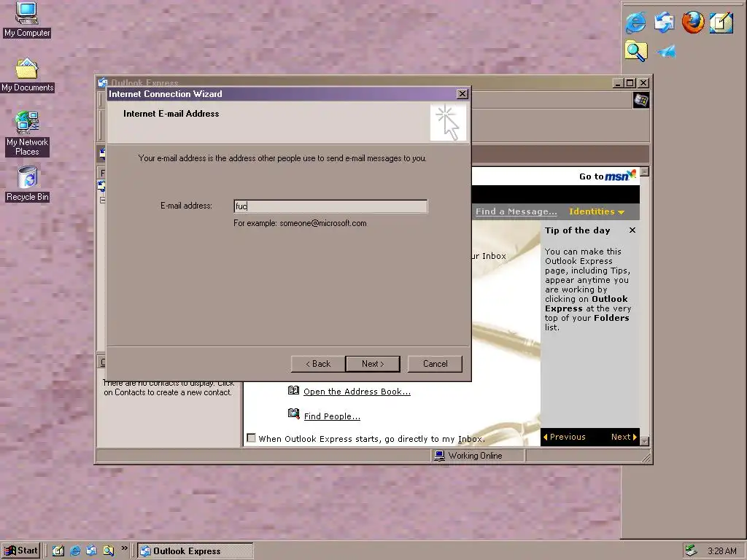The height and width of the screenshot is (560, 747).
Task: Launch Outlook Express from Quick Launch
Action: pos(91,551)
